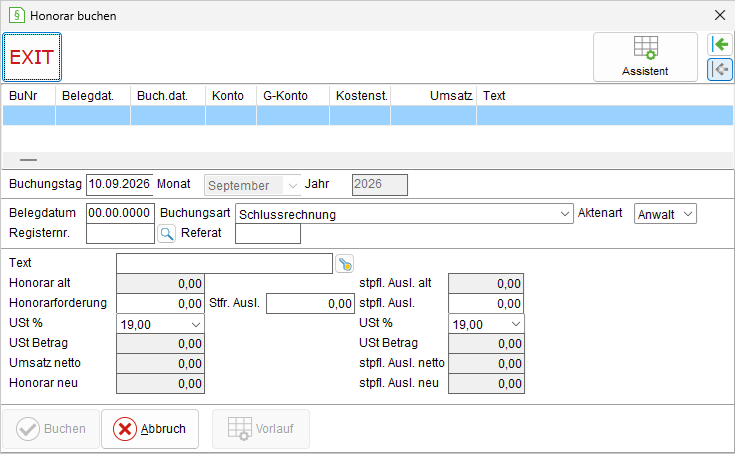Click the Vorlauf button
Viewport: 735px width, 454px height.
point(261,429)
